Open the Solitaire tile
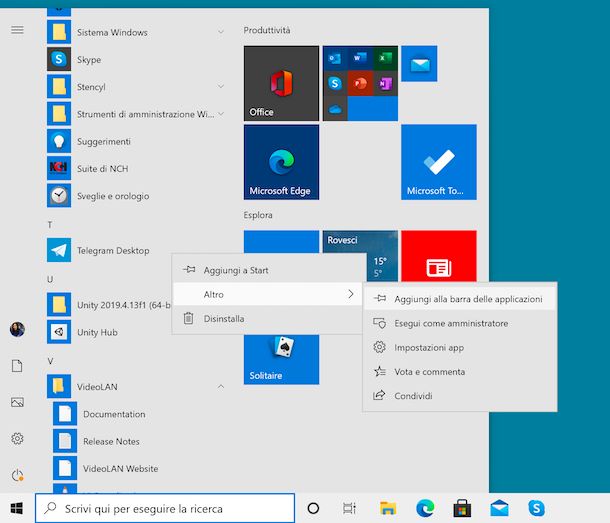Image resolution: width=610 pixels, height=523 pixels. point(281,359)
